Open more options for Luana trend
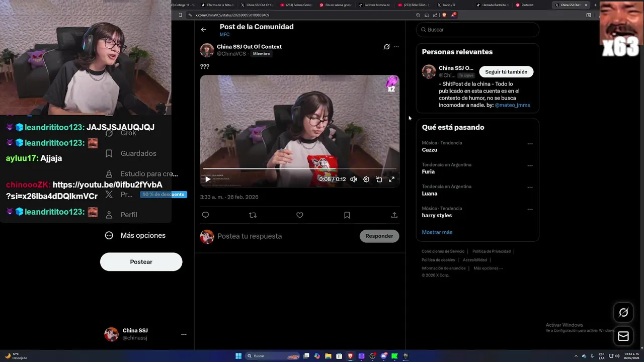The width and height of the screenshot is (644, 362). (530, 188)
